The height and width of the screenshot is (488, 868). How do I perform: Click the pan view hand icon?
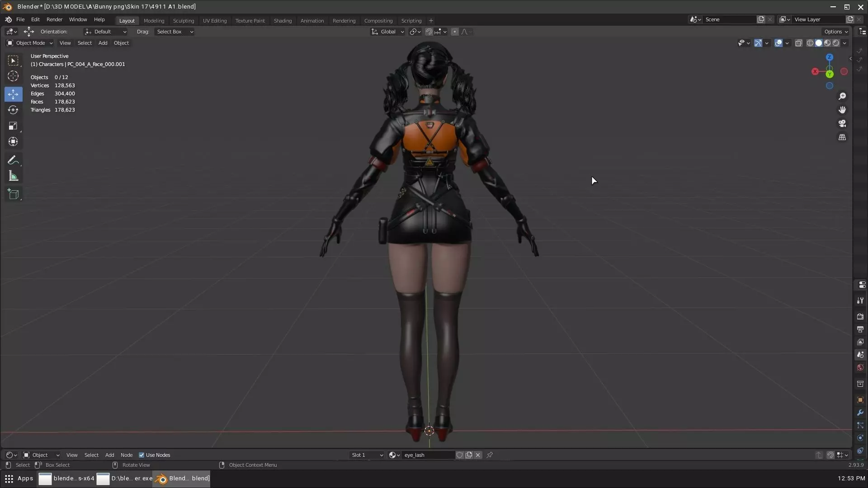[x=842, y=110]
